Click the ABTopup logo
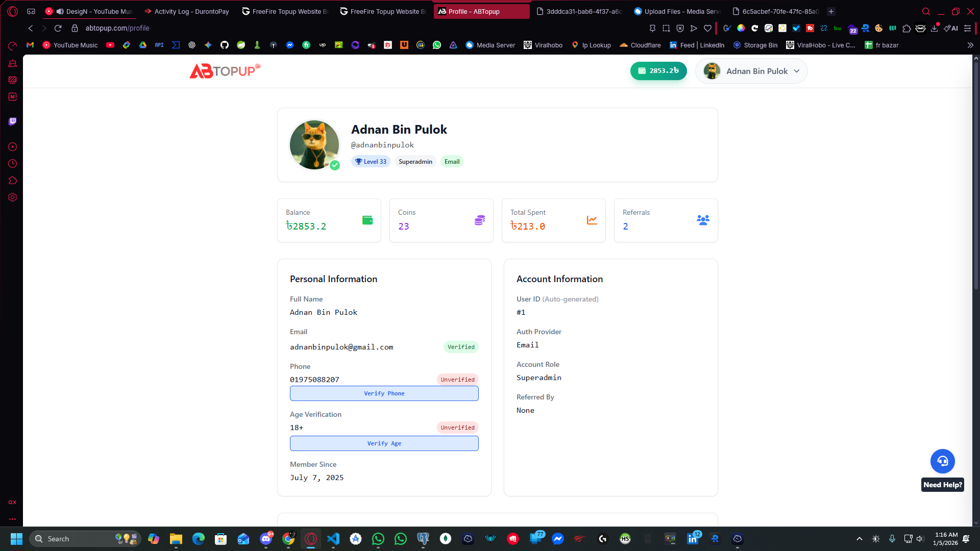 [x=225, y=71]
